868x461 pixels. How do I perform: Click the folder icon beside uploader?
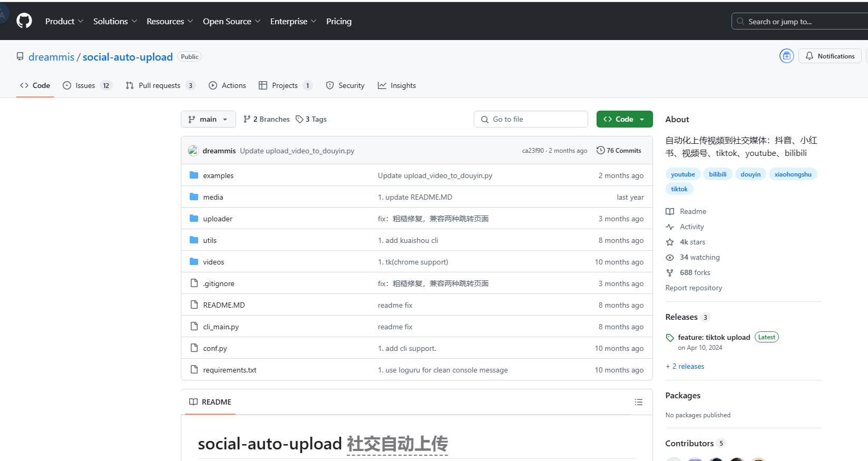[x=194, y=218]
